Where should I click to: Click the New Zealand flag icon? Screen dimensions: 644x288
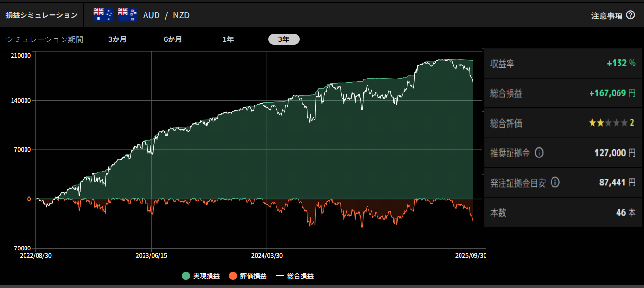pyautogui.click(x=128, y=15)
